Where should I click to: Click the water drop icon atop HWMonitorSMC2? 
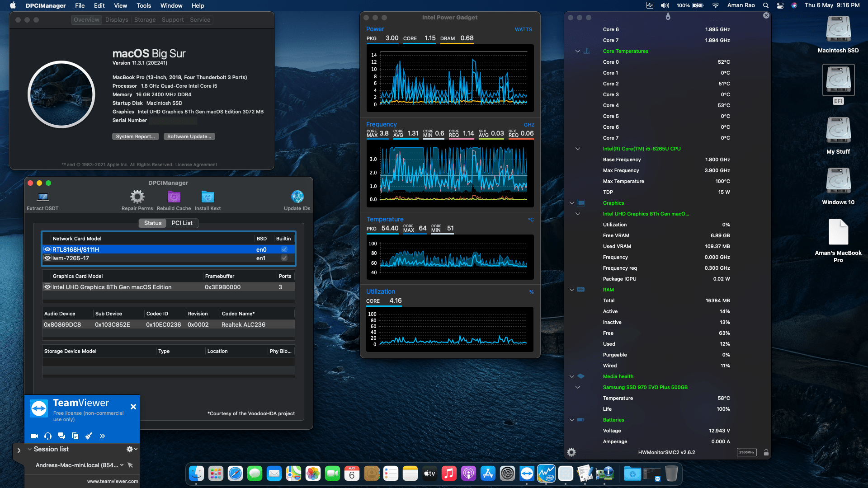pyautogui.click(x=668, y=16)
